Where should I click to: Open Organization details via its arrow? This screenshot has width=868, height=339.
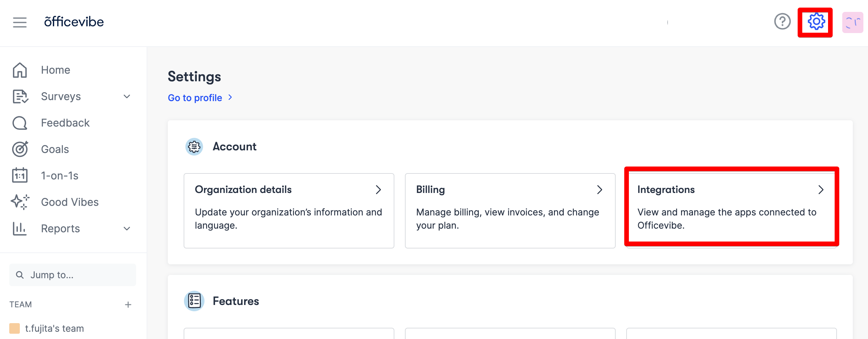[378, 190]
